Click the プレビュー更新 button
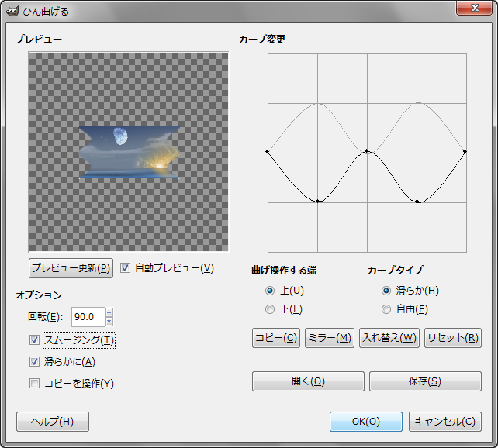This screenshot has width=498, height=448. click(71, 268)
